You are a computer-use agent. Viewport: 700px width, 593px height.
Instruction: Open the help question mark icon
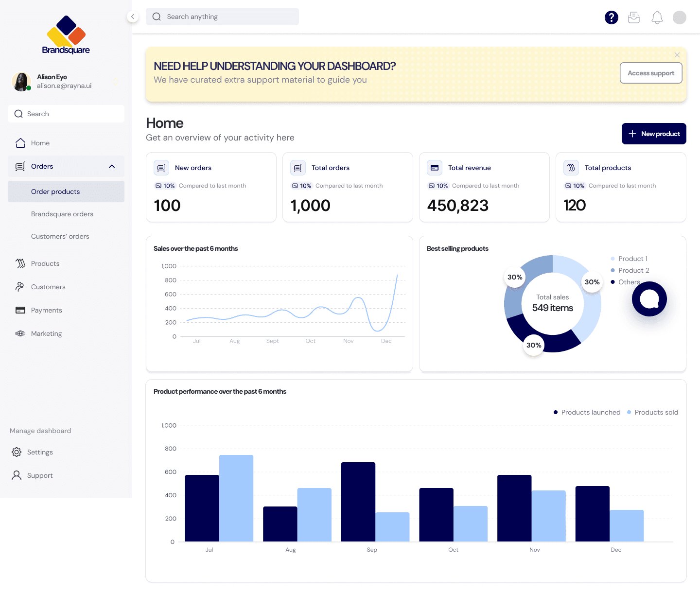(x=611, y=17)
